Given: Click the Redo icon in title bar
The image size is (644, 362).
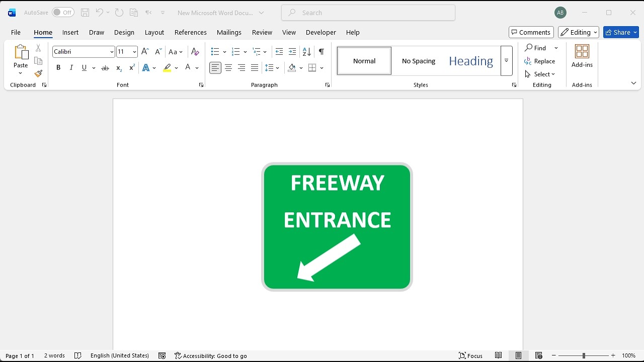Looking at the screenshot, I should coord(119,13).
